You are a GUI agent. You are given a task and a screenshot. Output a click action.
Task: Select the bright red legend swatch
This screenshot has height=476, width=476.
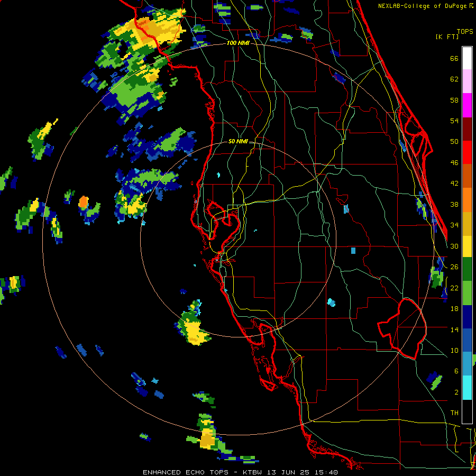point(467,152)
